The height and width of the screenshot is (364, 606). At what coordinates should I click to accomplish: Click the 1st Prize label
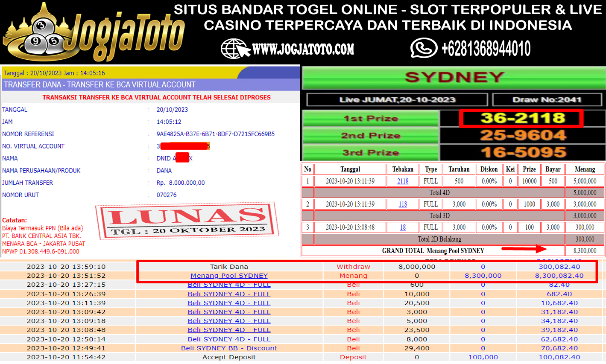[x=371, y=118]
